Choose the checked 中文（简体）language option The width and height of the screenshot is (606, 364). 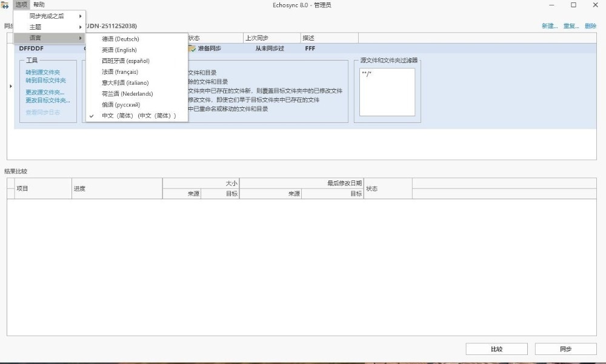click(139, 116)
